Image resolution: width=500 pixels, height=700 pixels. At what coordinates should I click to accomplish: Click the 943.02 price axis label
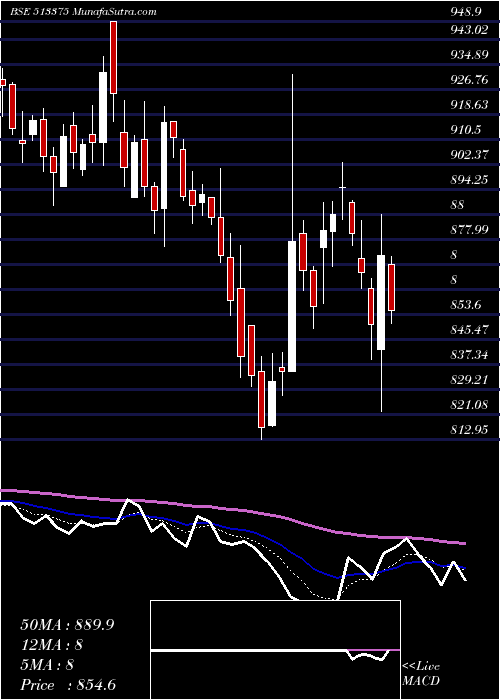pyautogui.click(x=469, y=30)
